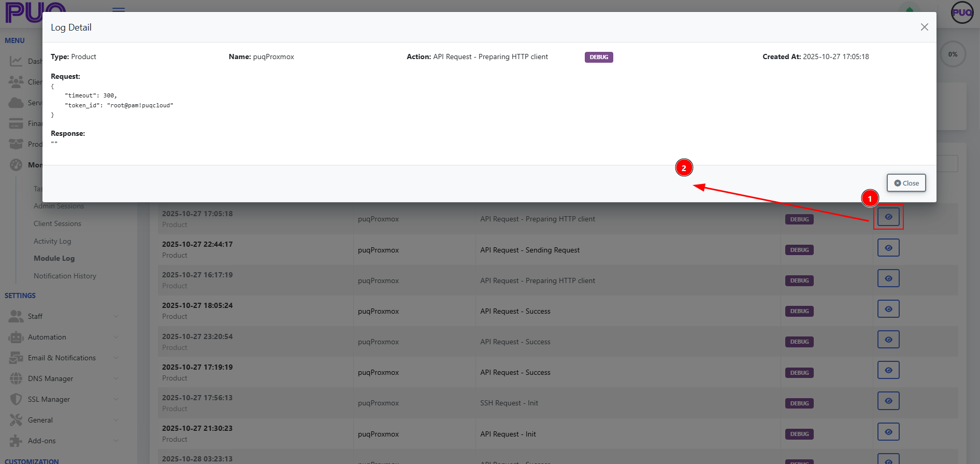The width and height of the screenshot is (980, 464).
Task: Open eye icon for API Request - Init log
Action: (888, 432)
